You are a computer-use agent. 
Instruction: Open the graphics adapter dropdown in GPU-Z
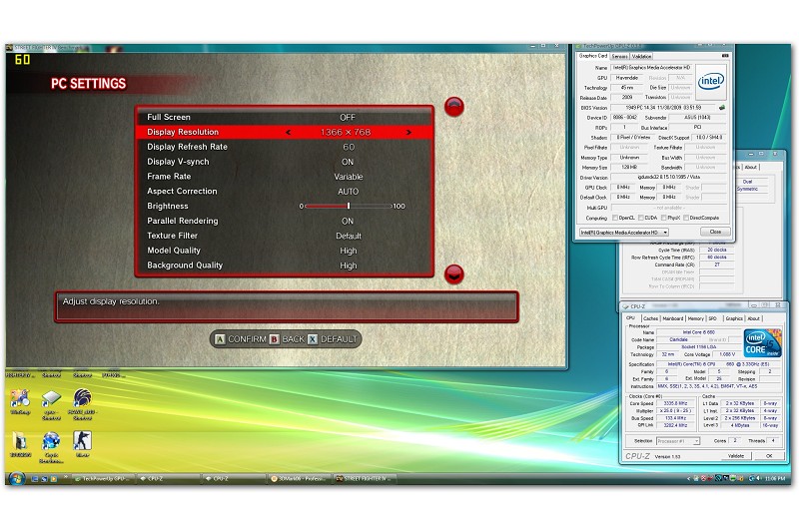[x=624, y=233]
